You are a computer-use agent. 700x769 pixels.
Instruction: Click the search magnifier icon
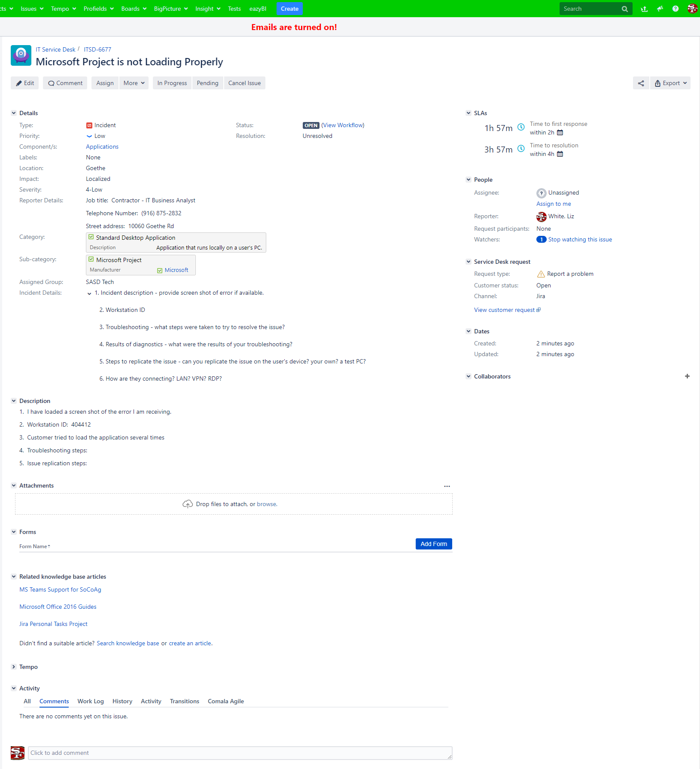click(x=625, y=9)
